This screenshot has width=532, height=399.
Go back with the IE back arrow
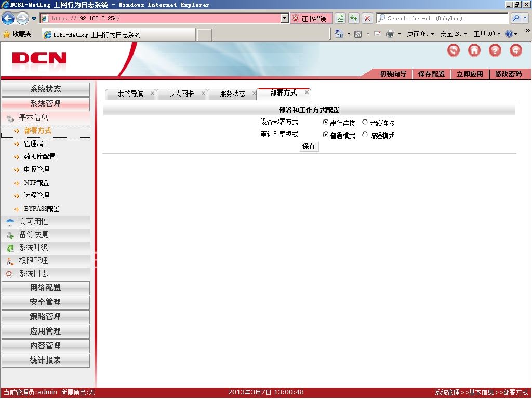[x=8, y=18]
